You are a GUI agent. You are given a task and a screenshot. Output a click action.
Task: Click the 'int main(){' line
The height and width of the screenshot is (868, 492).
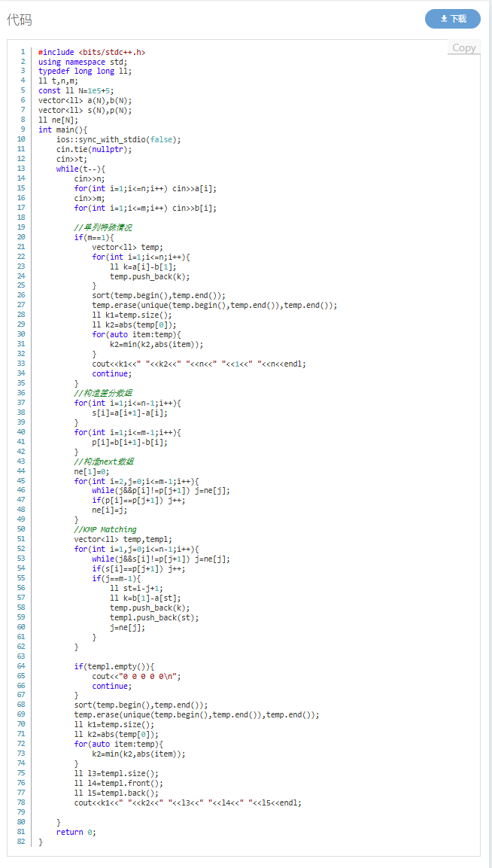click(x=63, y=130)
